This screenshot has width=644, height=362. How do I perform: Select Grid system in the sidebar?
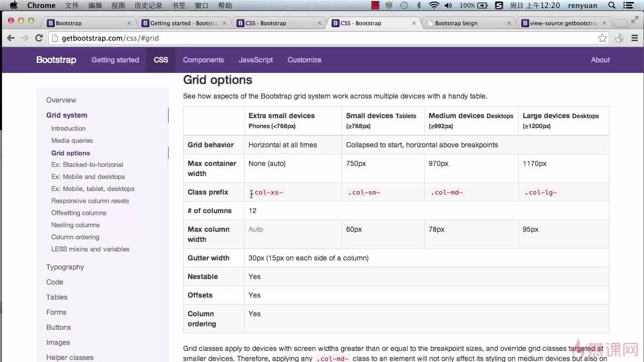(67, 115)
